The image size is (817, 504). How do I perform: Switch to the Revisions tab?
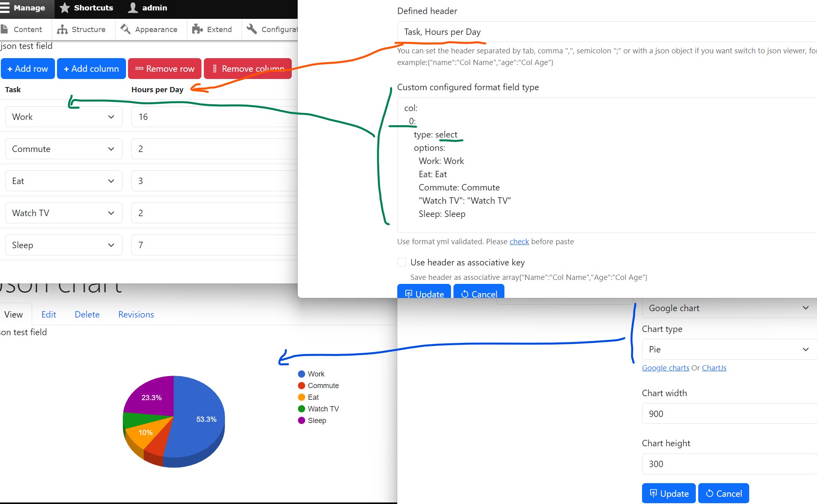tap(136, 314)
